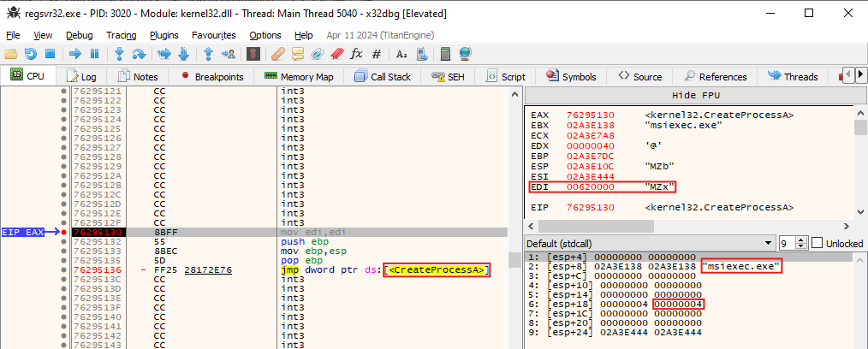Switch to the Threads tab
This screenshot has width=868, height=349.
(793, 77)
